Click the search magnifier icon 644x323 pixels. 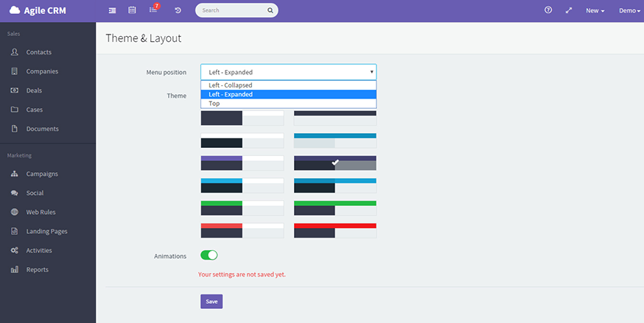point(270,10)
